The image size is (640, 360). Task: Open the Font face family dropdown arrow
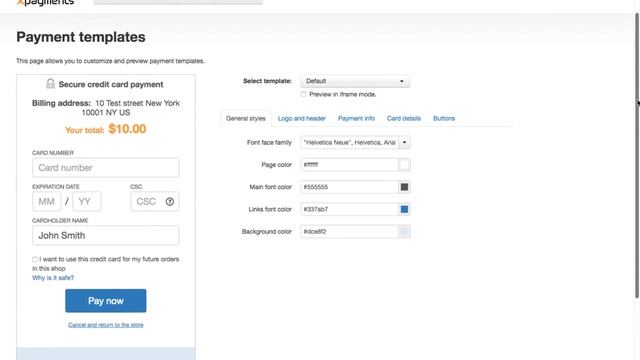click(x=404, y=142)
